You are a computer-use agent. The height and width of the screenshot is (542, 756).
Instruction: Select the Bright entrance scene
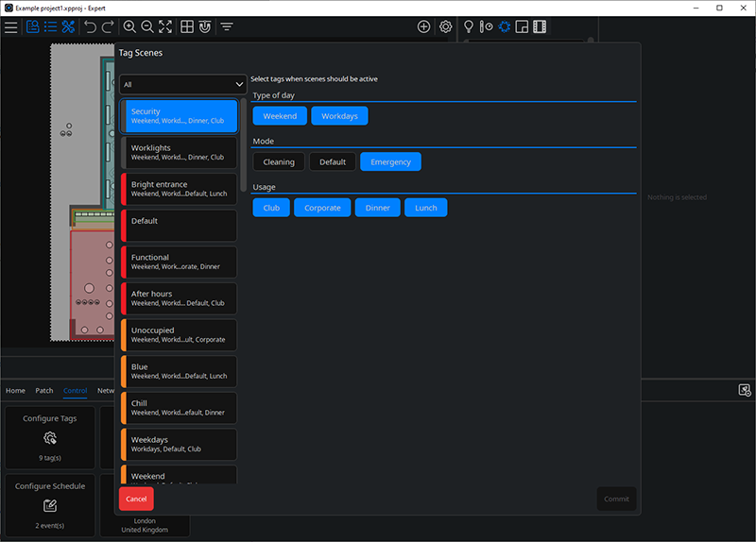click(179, 189)
